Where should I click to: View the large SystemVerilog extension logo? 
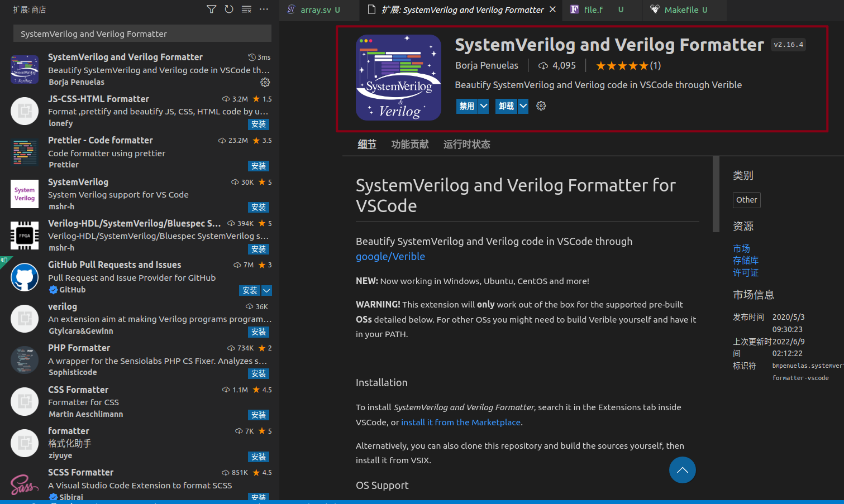point(398,78)
